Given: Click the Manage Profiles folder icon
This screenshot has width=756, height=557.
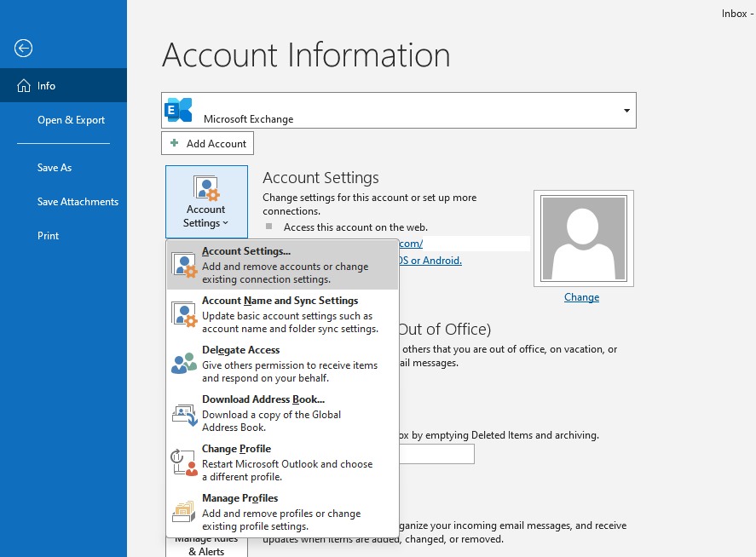Looking at the screenshot, I should tap(185, 511).
